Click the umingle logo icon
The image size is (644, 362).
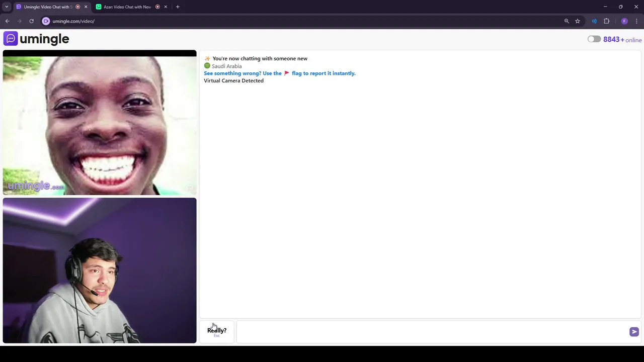click(x=11, y=39)
